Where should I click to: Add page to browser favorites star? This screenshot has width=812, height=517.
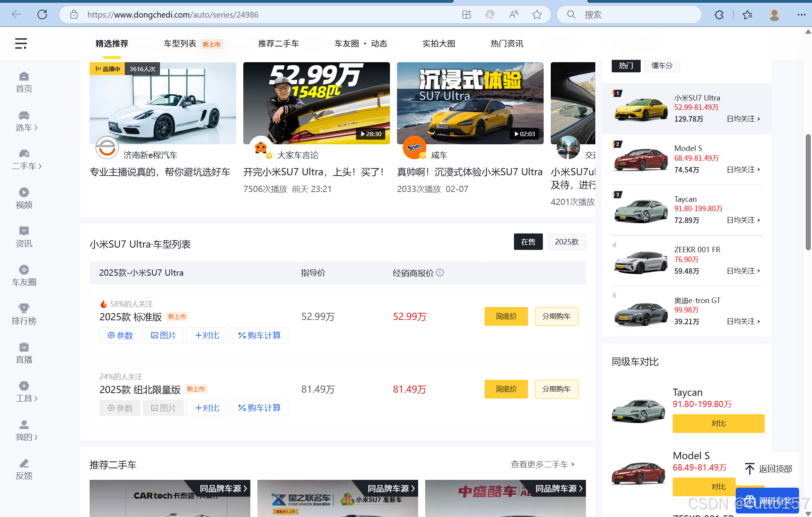pyautogui.click(x=537, y=15)
